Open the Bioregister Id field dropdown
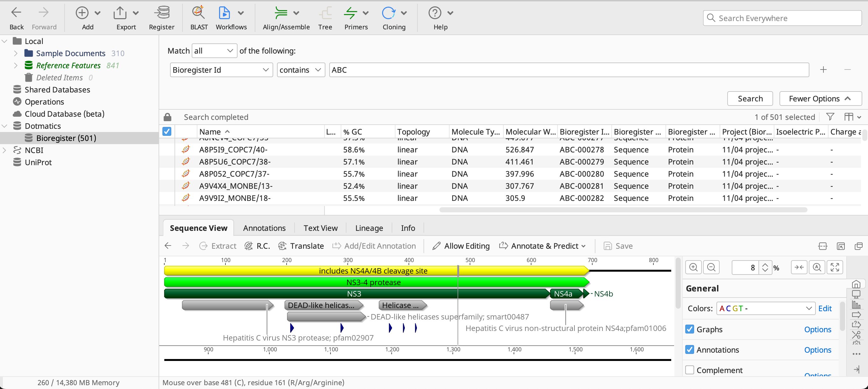 tap(221, 70)
